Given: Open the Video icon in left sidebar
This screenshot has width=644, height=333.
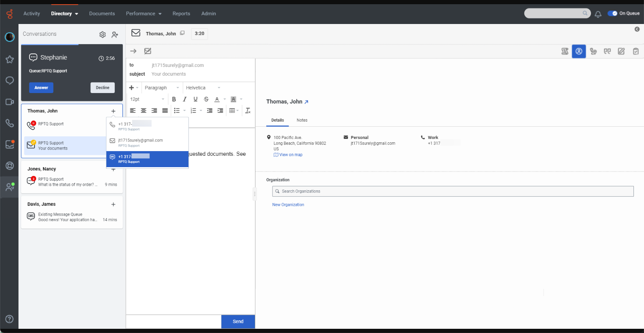Looking at the screenshot, I should 9,101.
